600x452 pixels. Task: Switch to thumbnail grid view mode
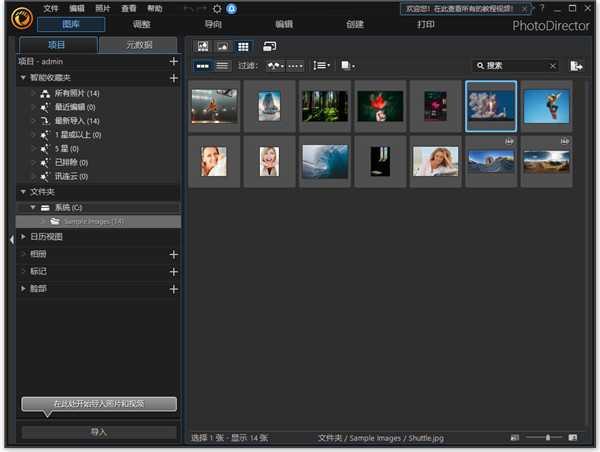(x=243, y=46)
